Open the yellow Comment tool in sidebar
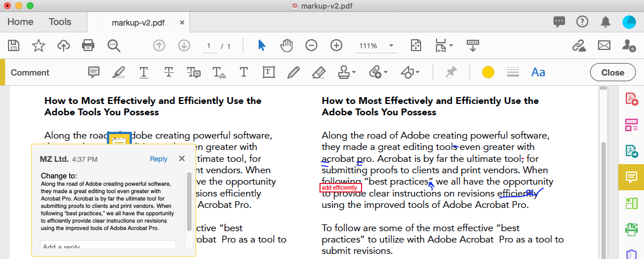The image size is (644, 259). (x=631, y=177)
